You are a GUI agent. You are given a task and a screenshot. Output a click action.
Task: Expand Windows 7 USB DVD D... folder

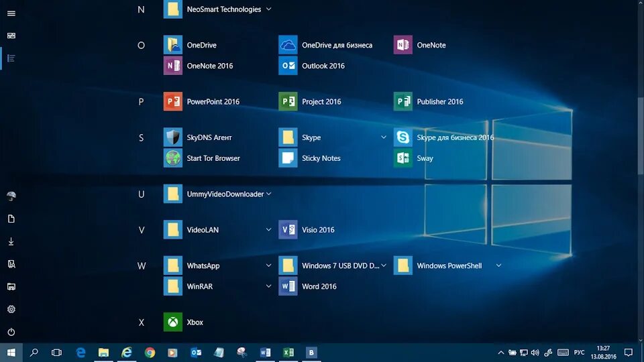click(384, 265)
